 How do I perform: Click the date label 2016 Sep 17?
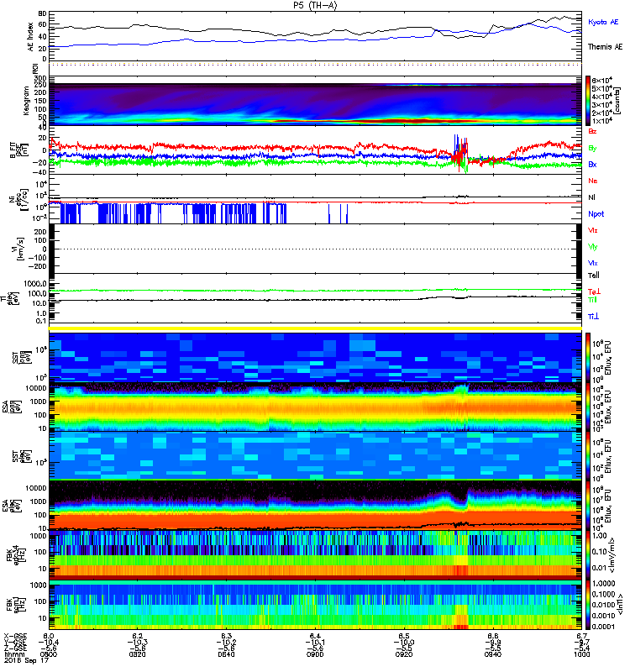[x=27, y=660]
